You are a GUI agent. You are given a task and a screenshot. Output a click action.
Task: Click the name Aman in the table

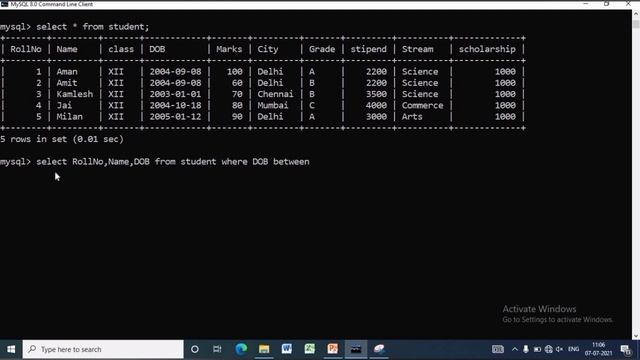click(x=67, y=72)
